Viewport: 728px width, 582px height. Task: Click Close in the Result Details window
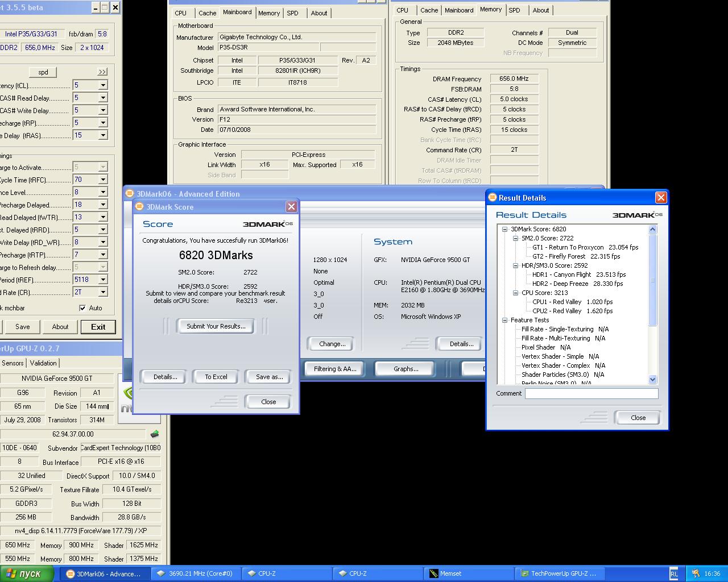[638, 418]
